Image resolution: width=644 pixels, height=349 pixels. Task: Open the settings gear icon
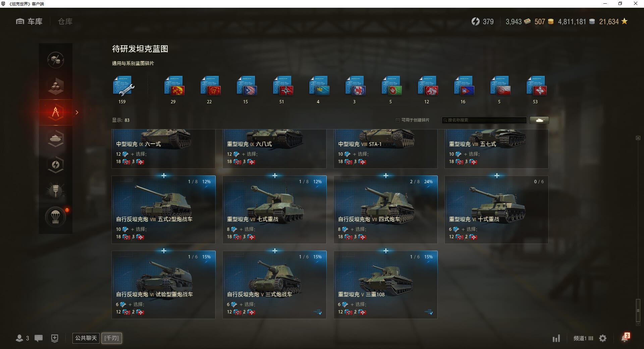point(603,338)
